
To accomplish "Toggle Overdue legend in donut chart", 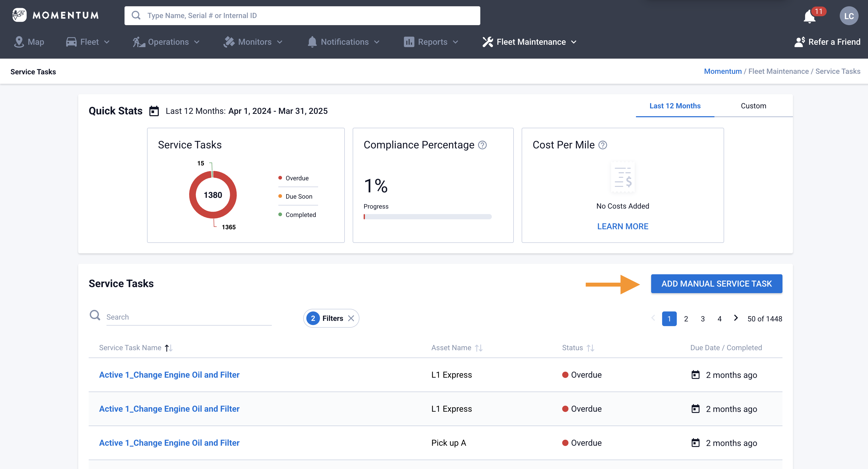I will (296, 178).
